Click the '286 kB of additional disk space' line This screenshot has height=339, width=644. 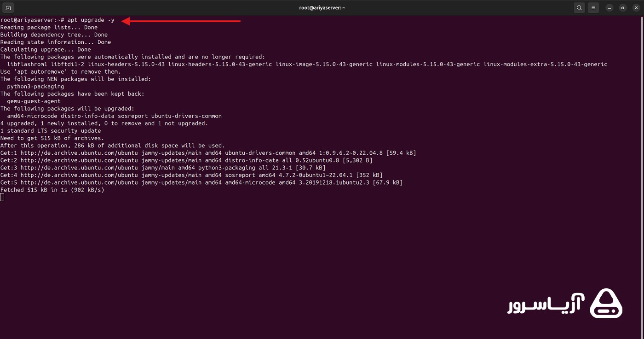point(112,145)
